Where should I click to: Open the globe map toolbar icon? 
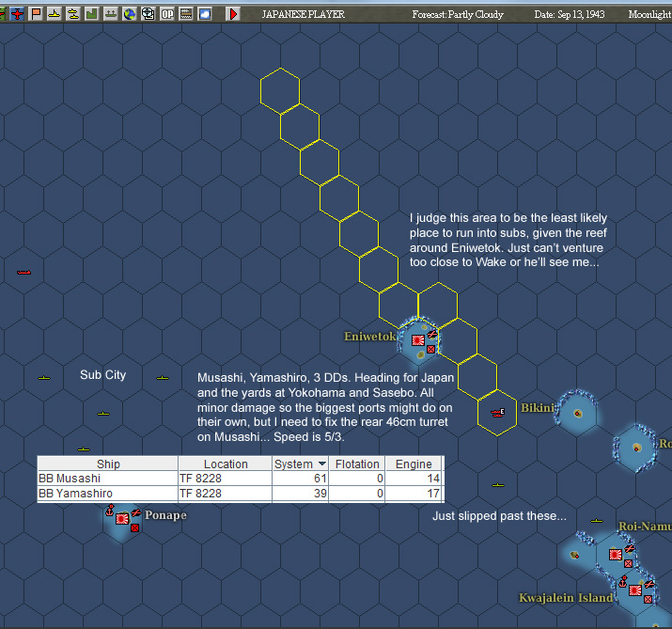129,14
